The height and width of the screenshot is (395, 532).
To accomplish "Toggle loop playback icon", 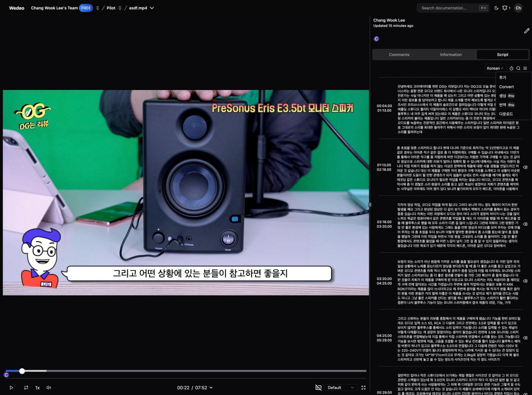I will click(x=26, y=387).
